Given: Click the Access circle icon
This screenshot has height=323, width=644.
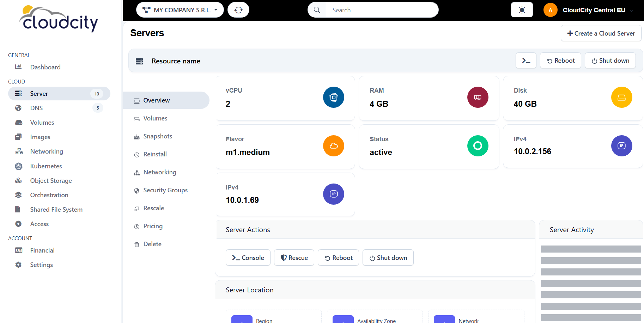Looking at the screenshot, I should 18,224.
